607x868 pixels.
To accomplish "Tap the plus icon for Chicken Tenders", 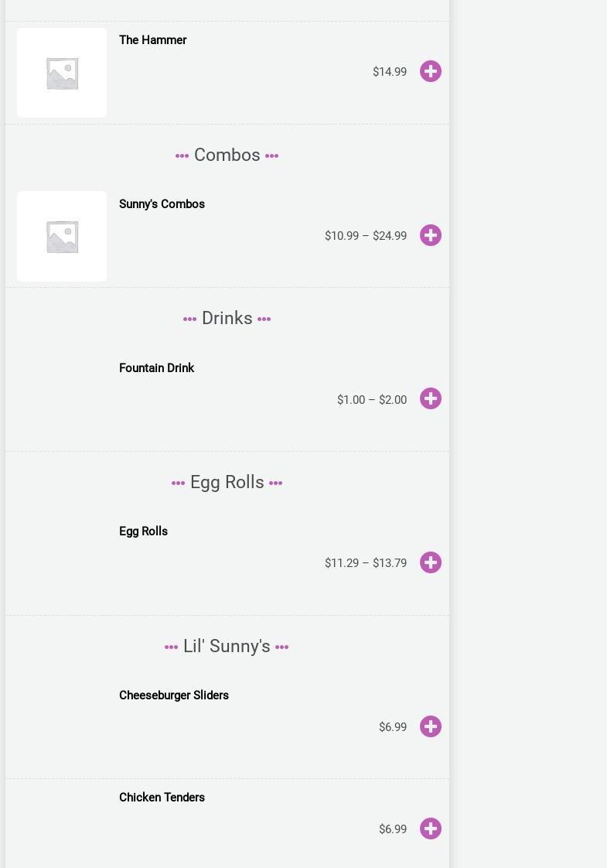I will pyautogui.click(x=431, y=829).
